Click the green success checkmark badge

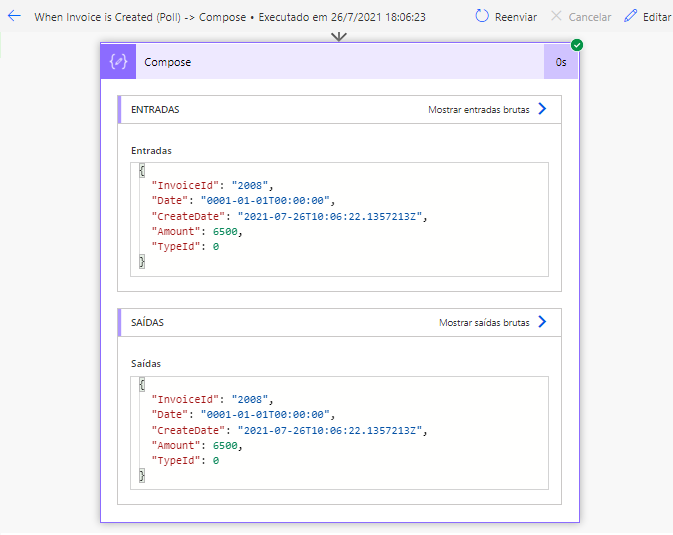pos(577,45)
